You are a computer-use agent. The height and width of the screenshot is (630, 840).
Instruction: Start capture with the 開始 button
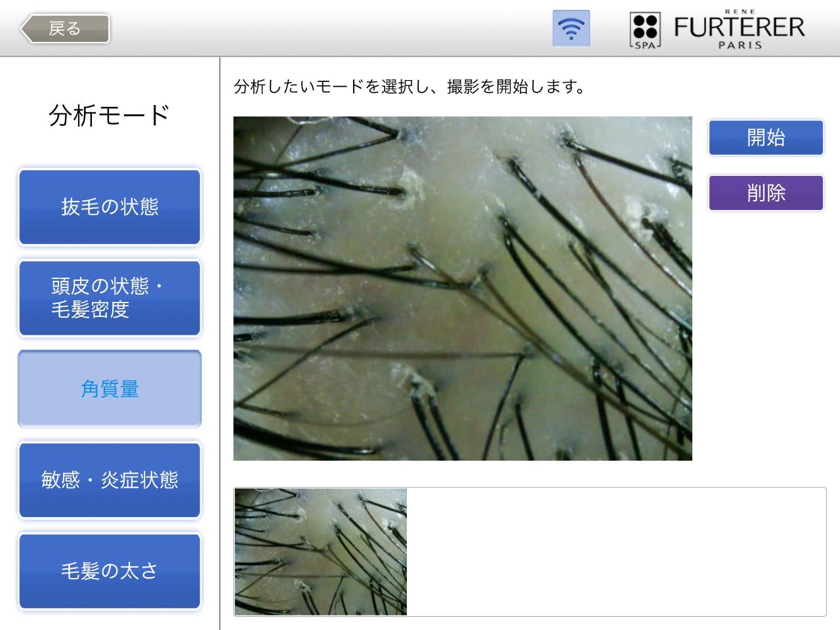(x=766, y=137)
